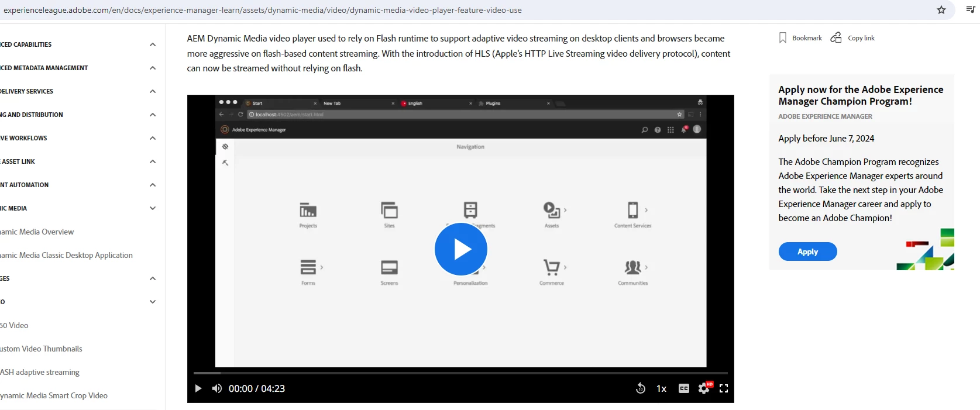The height and width of the screenshot is (410, 980).
Task: Collapse the DELIVERY SERVICES section chevron
Action: [x=153, y=91]
